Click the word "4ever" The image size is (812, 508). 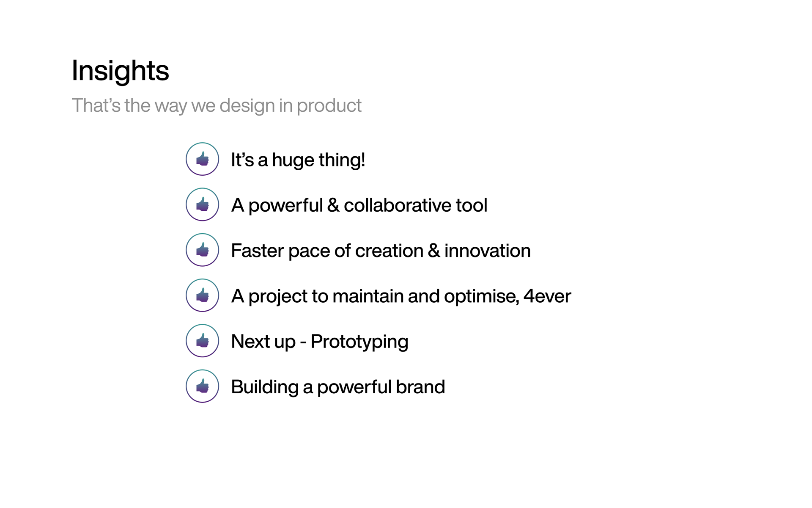point(547,296)
